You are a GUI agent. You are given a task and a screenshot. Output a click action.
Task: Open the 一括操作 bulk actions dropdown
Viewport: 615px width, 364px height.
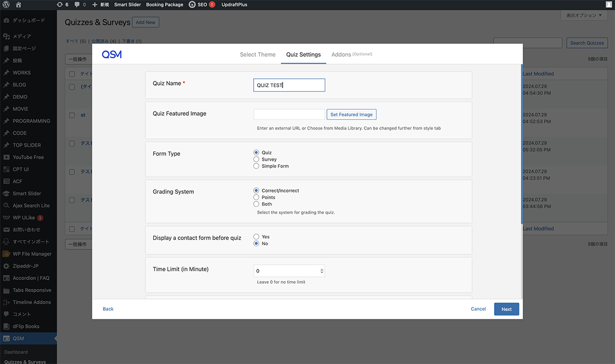coord(78,59)
